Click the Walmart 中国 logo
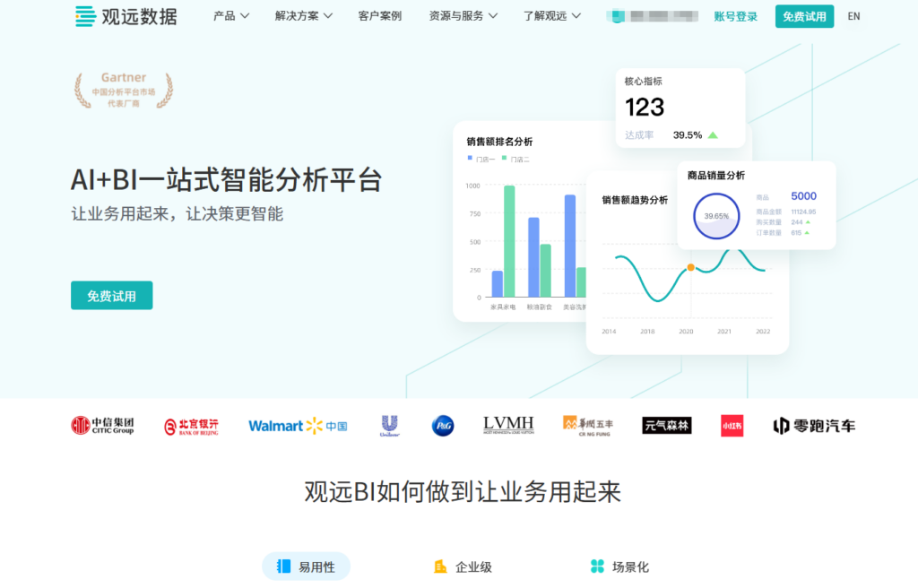This screenshot has height=588, width=918. (x=298, y=426)
